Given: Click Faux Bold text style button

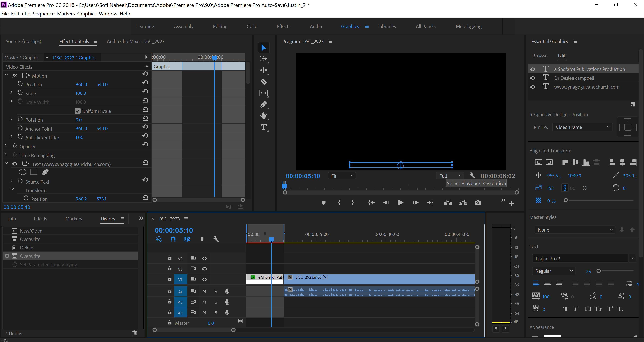Looking at the screenshot, I should (x=565, y=309).
